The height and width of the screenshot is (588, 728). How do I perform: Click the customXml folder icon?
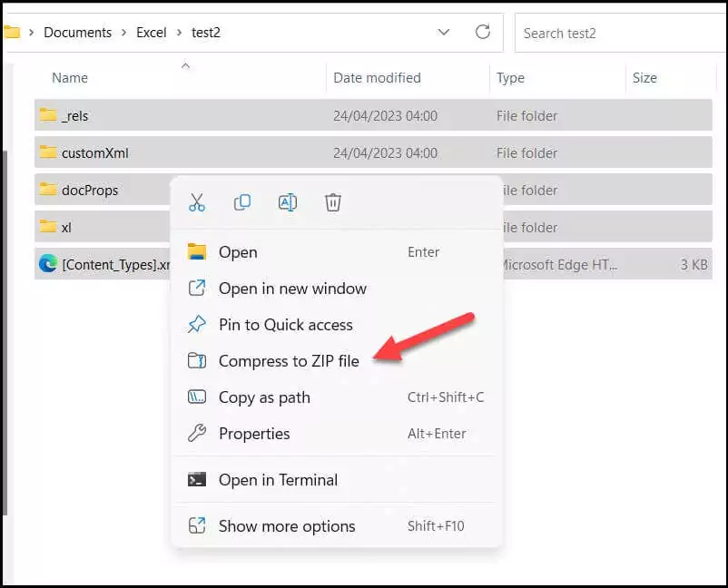click(48, 152)
